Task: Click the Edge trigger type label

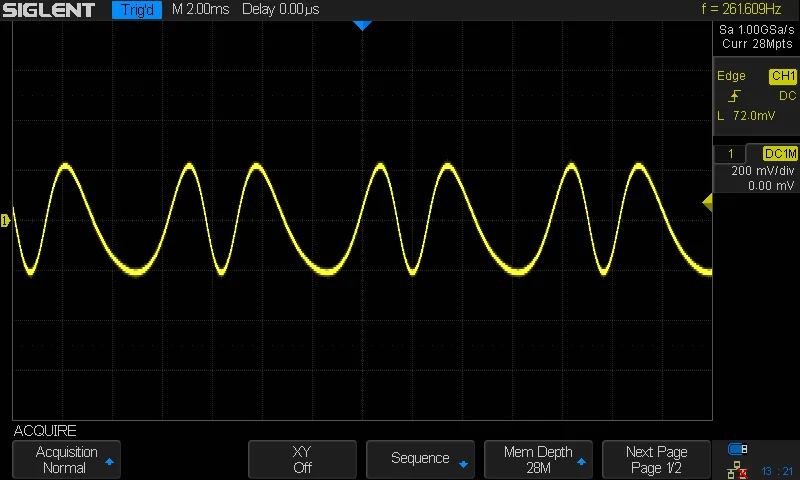Action: (731, 76)
